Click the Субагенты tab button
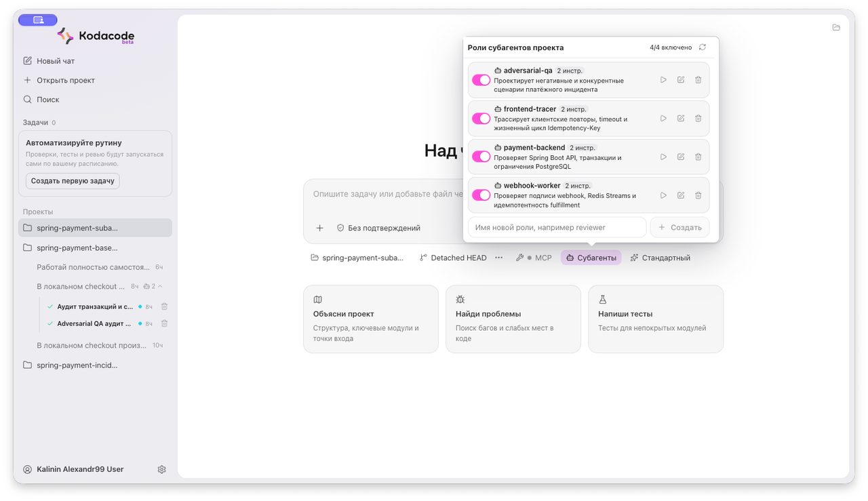This screenshot has width=868, height=501. (591, 258)
